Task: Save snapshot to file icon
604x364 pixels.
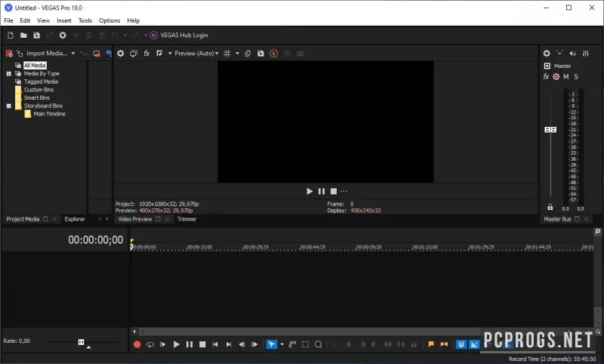Action: tap(260, 54)
